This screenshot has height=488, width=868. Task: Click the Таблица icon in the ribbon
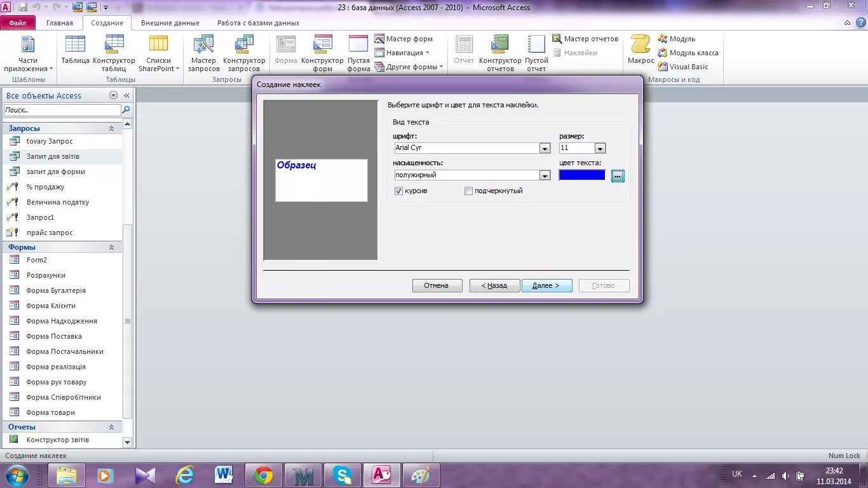75,50
